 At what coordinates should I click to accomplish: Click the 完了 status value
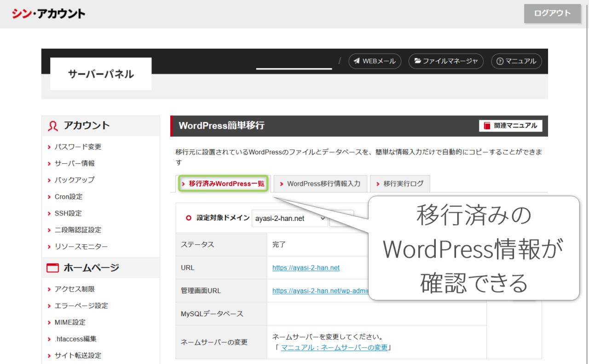(279, 245)
